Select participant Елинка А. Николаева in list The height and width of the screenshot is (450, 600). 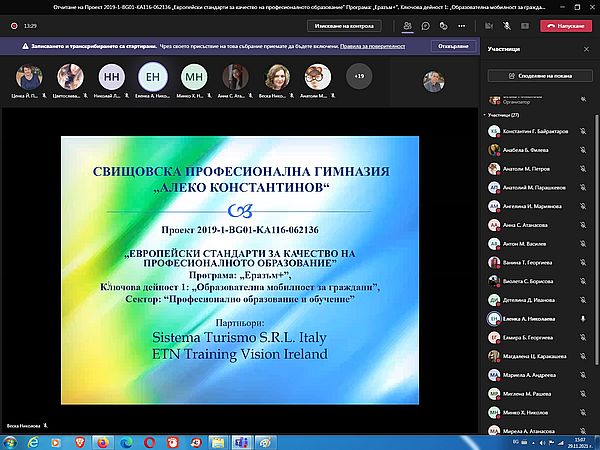click(x=528, y=318)
